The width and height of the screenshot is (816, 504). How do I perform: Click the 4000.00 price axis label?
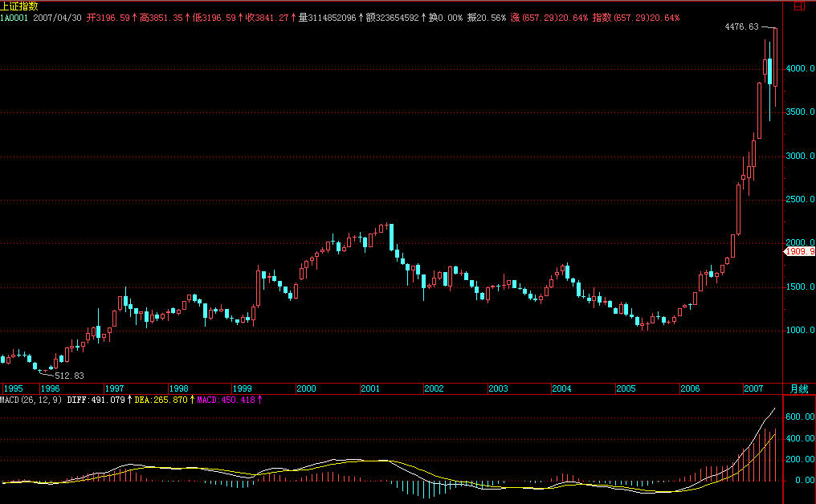point(800,69)
